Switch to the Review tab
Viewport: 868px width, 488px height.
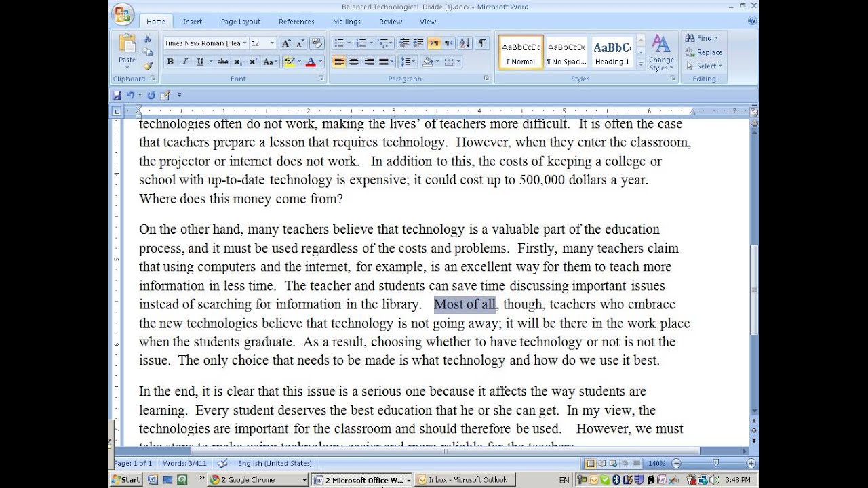coord(391,22)
